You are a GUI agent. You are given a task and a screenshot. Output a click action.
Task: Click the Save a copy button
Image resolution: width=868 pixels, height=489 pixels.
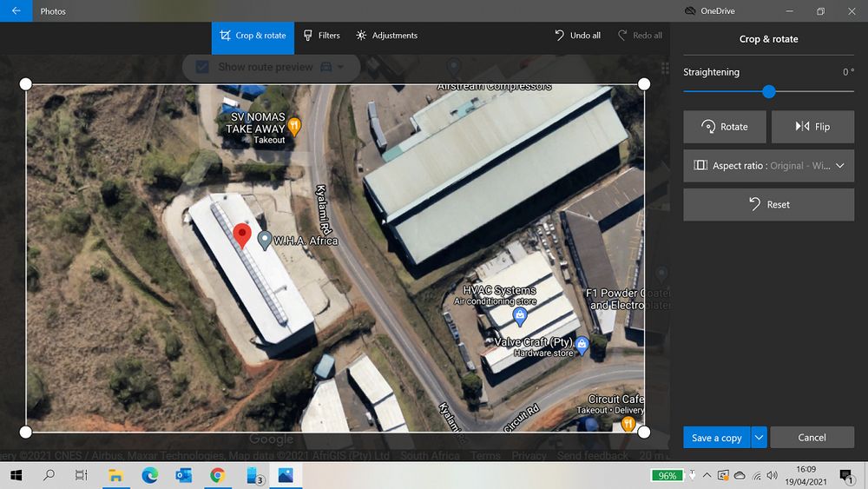pyautogui.click(x=716, y=438)
